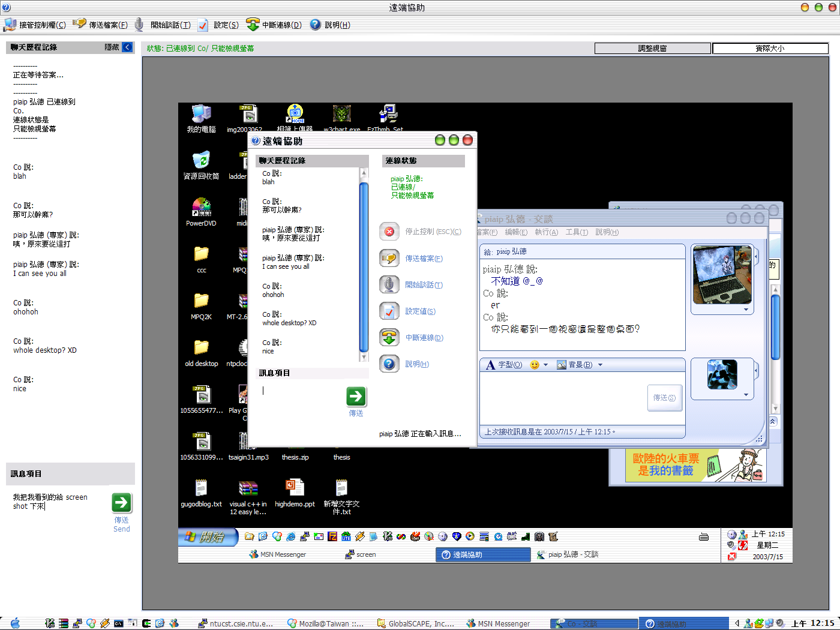The image size is (840, 630).
Task: Click MSN background window scrollbar thumb
Action: (775, 327)
